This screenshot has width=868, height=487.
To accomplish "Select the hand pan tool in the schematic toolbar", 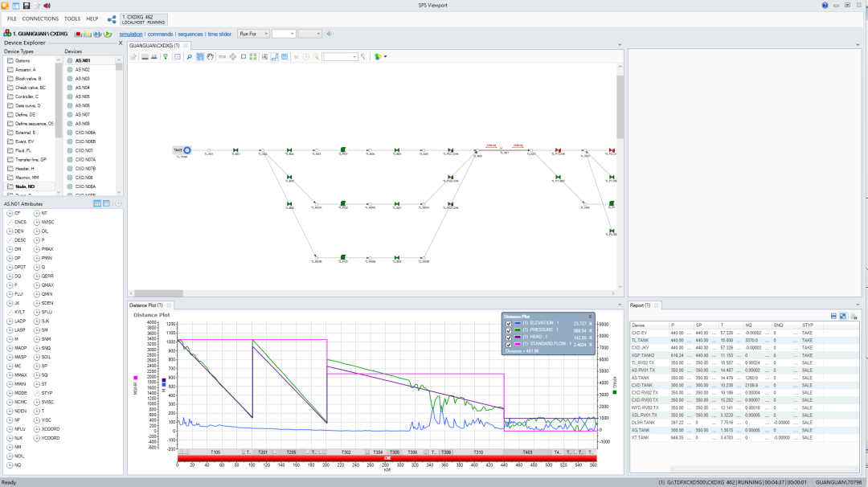I will (211, 56).
